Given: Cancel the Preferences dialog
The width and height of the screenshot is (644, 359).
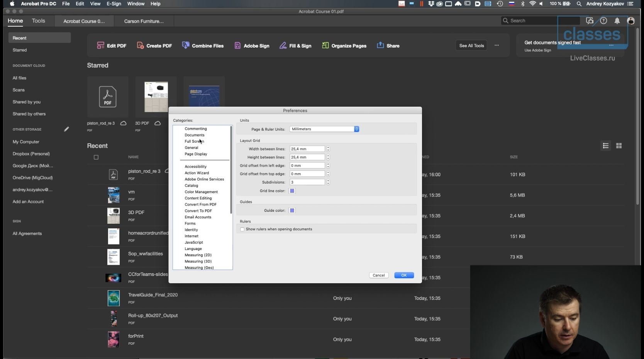Looking at the screenshot, I should point(379,275).
